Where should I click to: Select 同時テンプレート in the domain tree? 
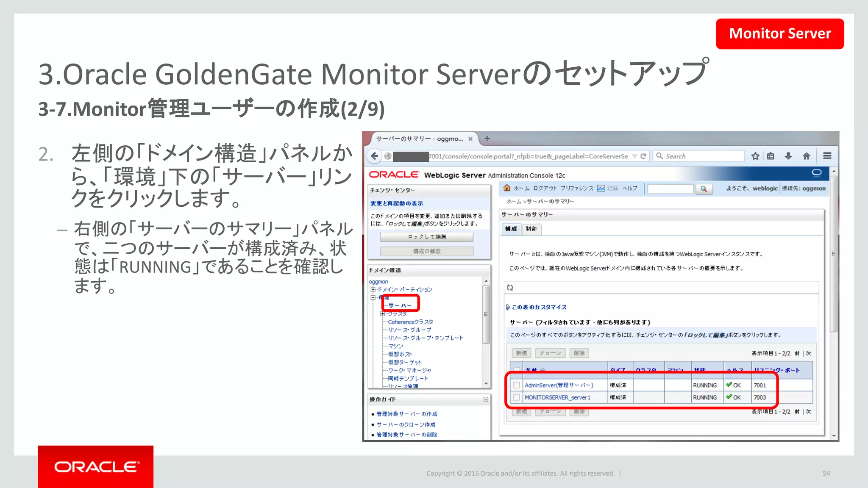click(x=408, y=378)
